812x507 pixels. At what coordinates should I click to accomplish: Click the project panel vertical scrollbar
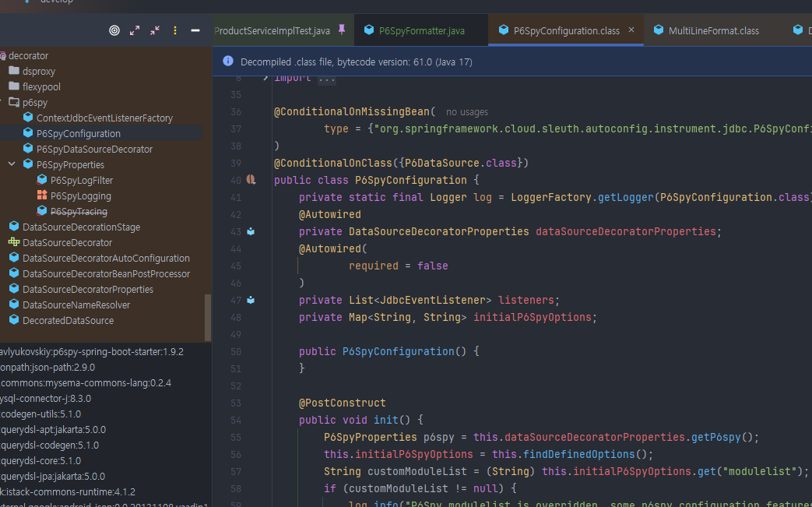point(207,317)
